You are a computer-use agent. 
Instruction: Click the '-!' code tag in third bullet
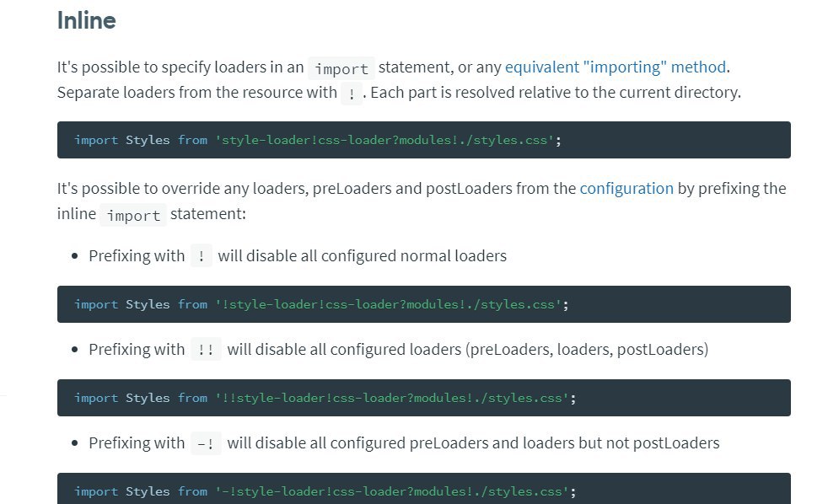206,442
